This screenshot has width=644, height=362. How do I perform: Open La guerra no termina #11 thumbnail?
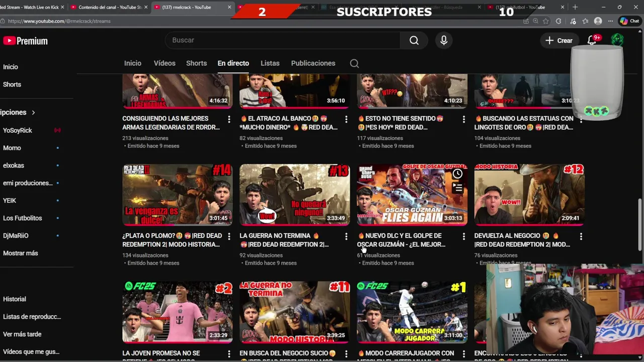point(295,312)
